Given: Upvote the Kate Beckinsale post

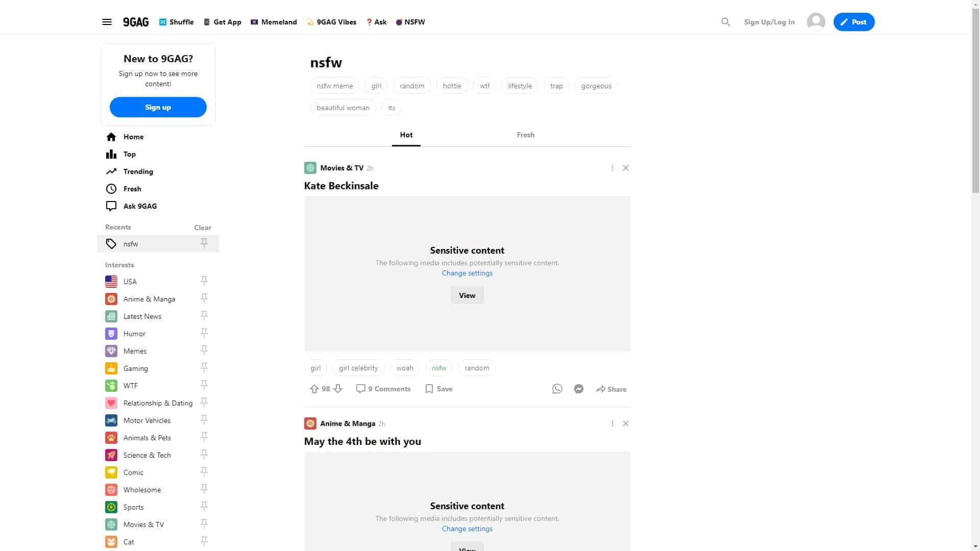Looking at the screenshot, I should point(314,389).
